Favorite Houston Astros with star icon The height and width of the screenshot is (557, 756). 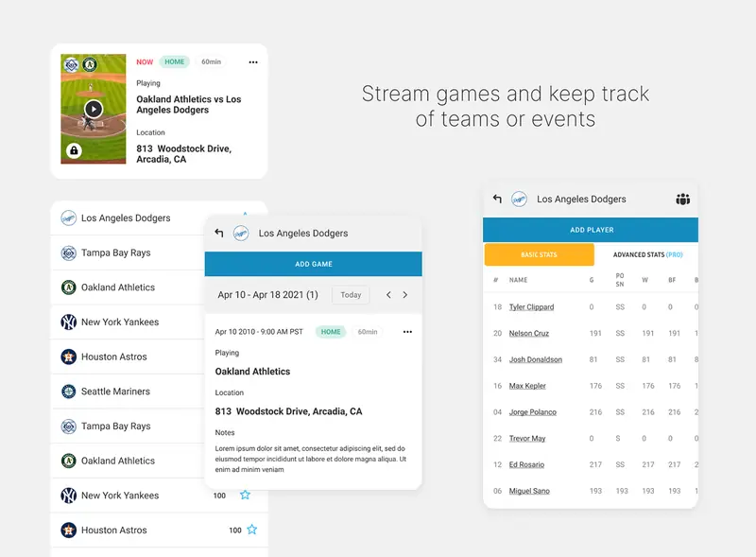click(251, 530)
